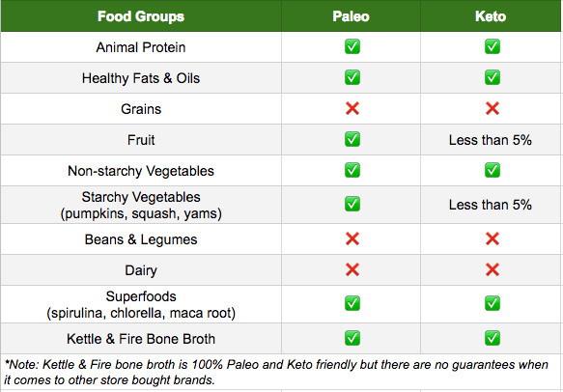
Task: Click Keto checkmark for Superfoods row
Action: pyautogui.click(x=492, y=303)
